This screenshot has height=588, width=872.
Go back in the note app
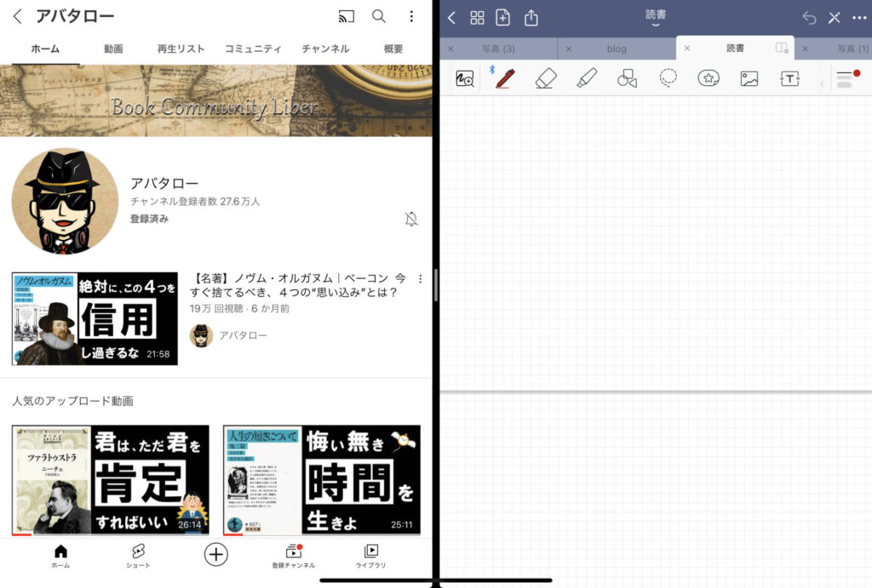click(451, 18)
